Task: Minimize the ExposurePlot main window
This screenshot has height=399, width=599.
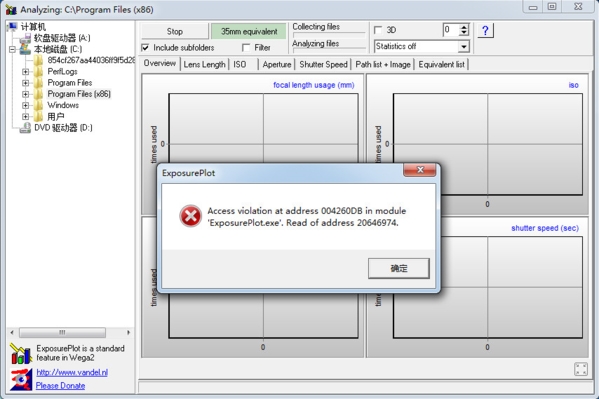Action: (x=533, y=7)
